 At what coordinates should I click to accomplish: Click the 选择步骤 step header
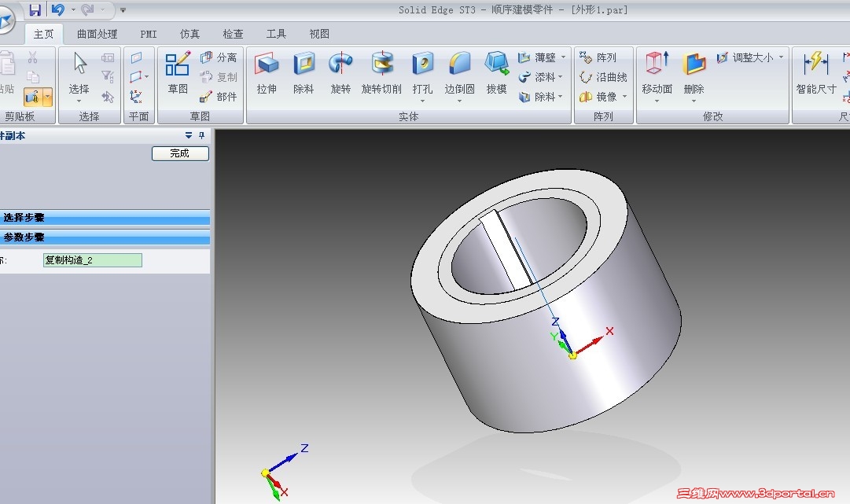(105, 217)
